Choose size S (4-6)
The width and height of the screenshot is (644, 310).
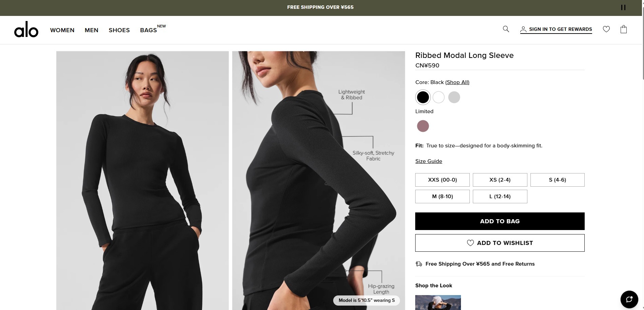[x=557, y=180]
